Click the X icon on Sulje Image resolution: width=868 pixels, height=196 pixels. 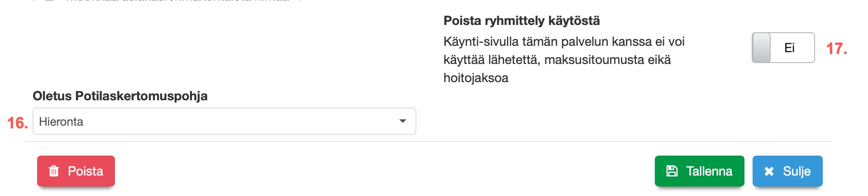click(769, 171)
